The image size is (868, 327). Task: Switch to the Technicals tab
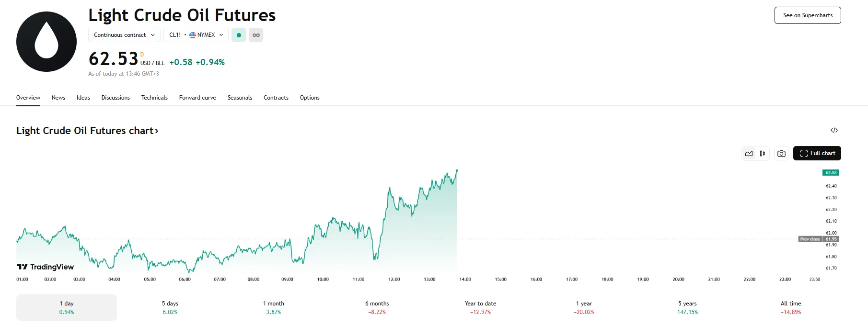[154, 98]
